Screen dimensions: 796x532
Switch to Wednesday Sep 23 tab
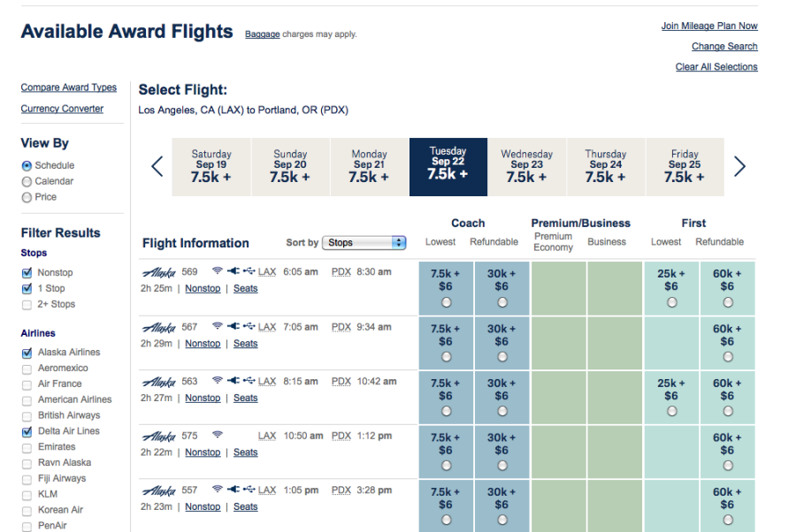(x=526, y=166)
